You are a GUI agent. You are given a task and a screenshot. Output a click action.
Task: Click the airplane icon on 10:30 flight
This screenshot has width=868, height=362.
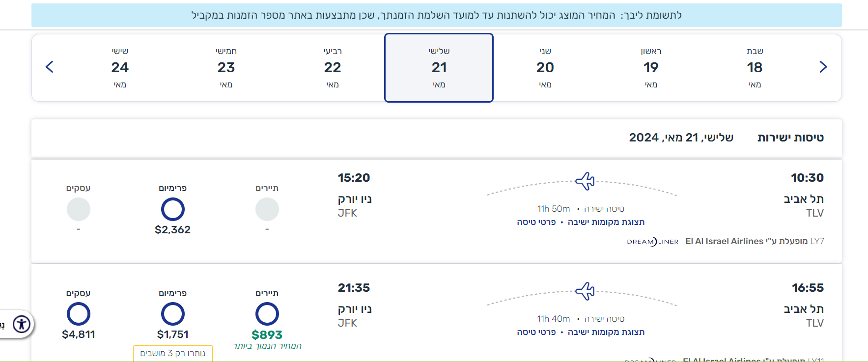click(x=585, y=181)
